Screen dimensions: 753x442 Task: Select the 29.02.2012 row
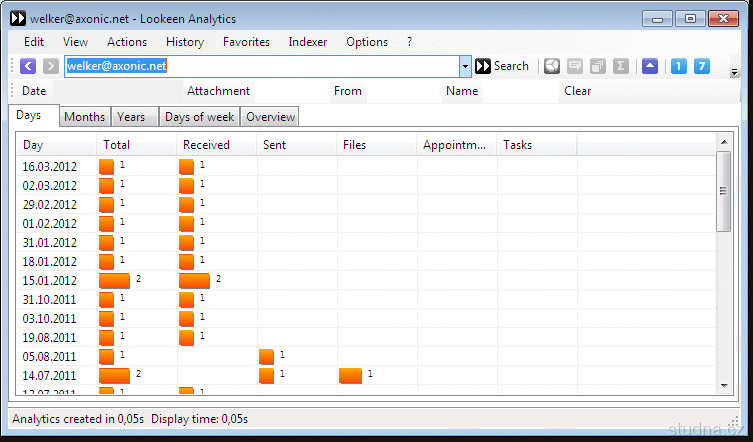[366, 204]
